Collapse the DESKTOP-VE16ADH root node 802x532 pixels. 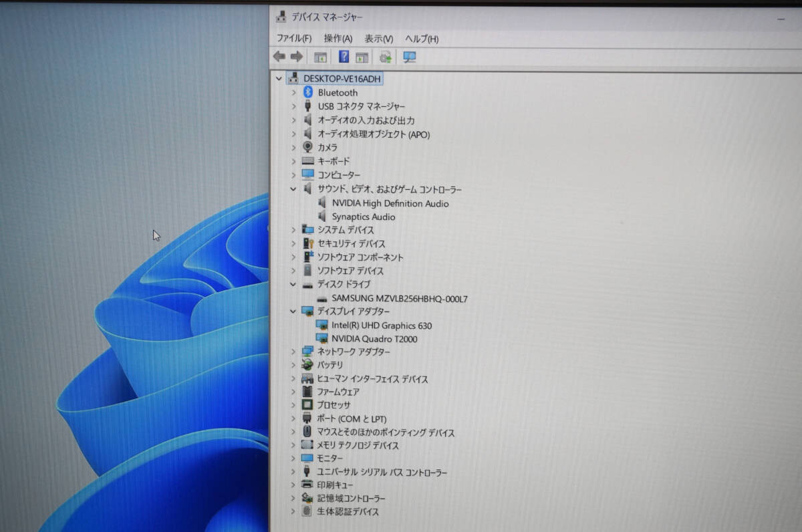click(279, 78)
